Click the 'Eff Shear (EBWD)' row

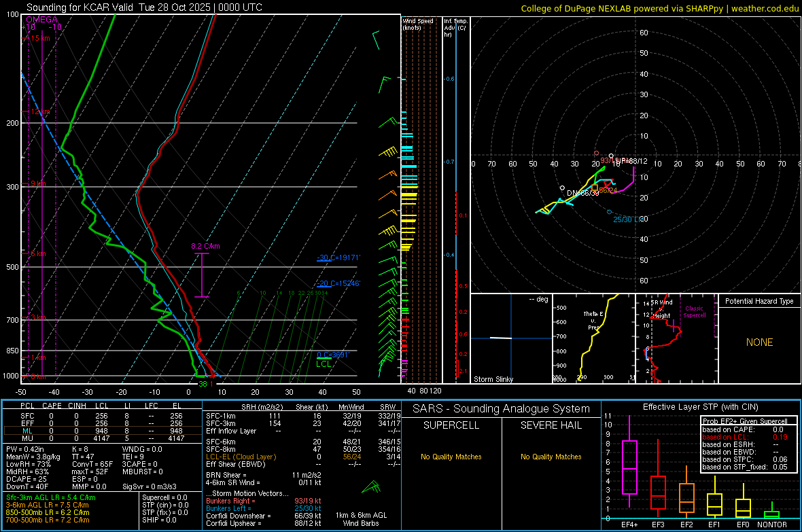[x=303, y=464]
